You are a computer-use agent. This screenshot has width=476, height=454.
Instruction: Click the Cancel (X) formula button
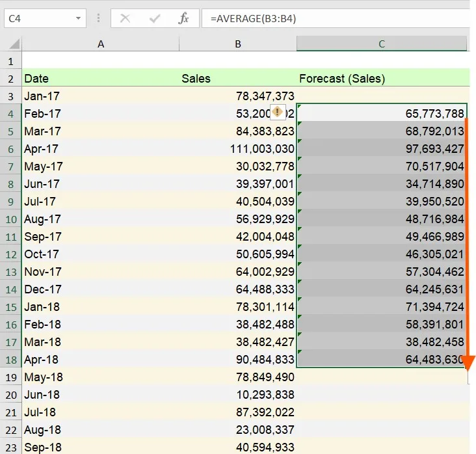click(125, 18)
